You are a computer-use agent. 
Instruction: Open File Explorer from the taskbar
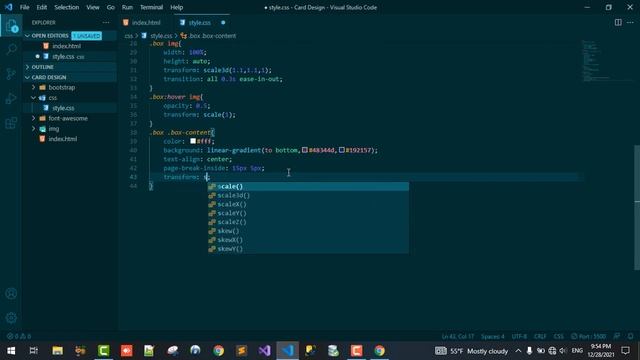[x=58, y=351]
